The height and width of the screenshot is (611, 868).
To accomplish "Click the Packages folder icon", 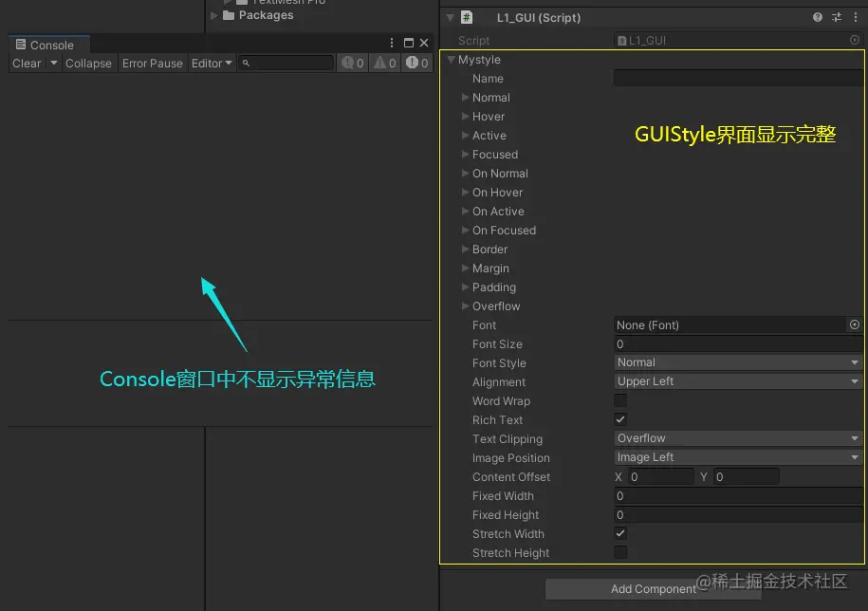I will 229,15.
